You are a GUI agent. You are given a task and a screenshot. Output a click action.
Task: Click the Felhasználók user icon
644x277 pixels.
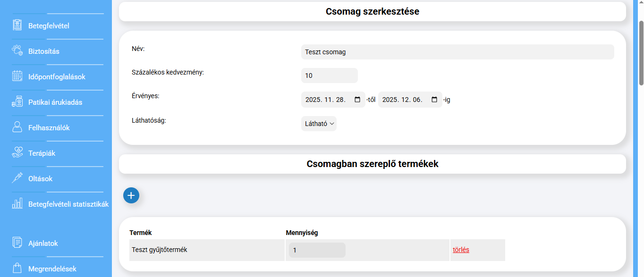17,127
